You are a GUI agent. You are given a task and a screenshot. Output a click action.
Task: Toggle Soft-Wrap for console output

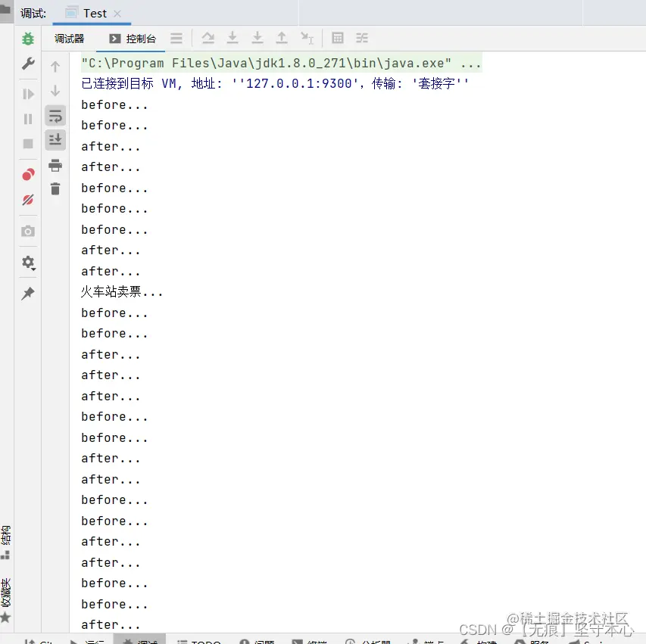coord(55,116)
